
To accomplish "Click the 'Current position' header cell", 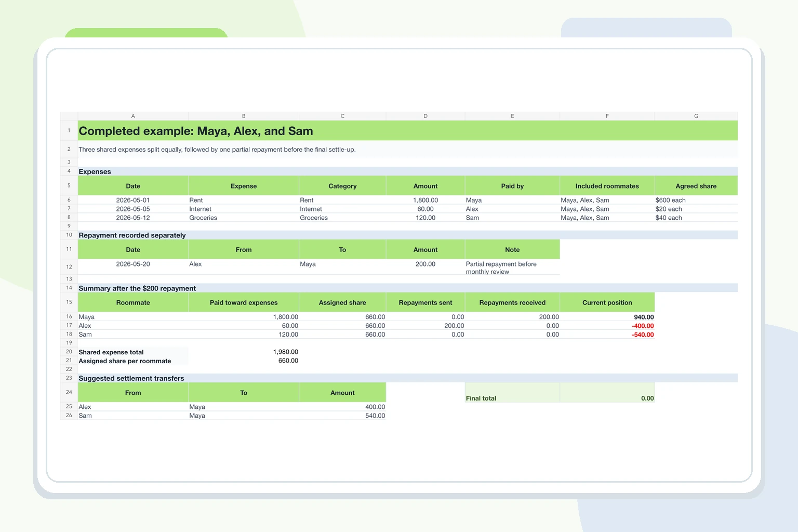I will [x=607, y=302].
